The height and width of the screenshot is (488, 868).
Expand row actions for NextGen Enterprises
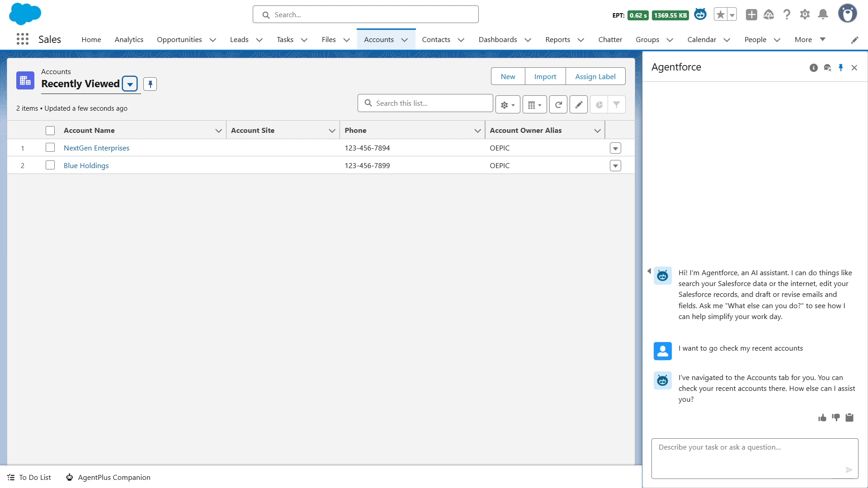coord(615,148)
